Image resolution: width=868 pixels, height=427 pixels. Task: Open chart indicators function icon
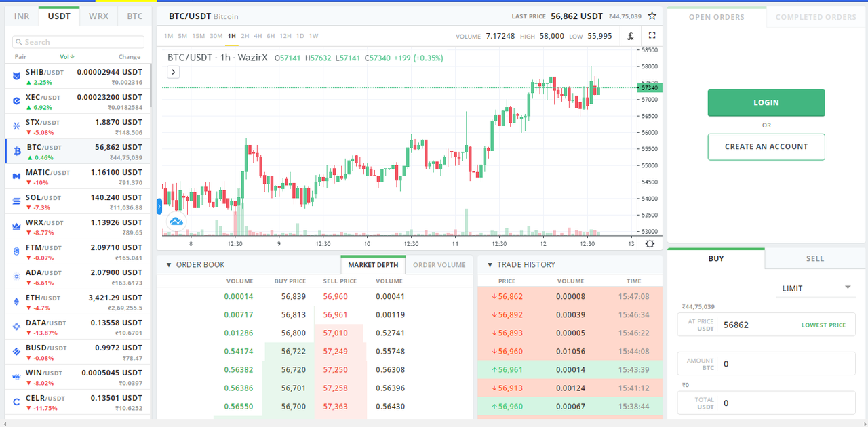tap(631, 36)
